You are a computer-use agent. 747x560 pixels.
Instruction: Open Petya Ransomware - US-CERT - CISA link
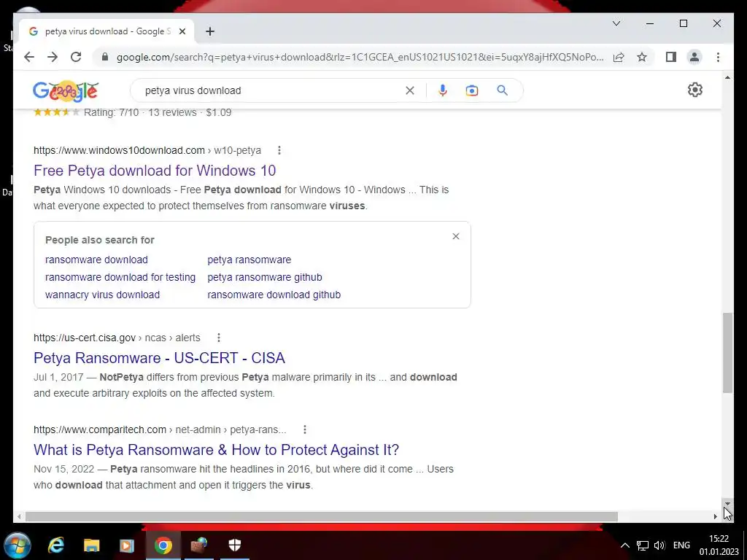(x=159, y=357)
